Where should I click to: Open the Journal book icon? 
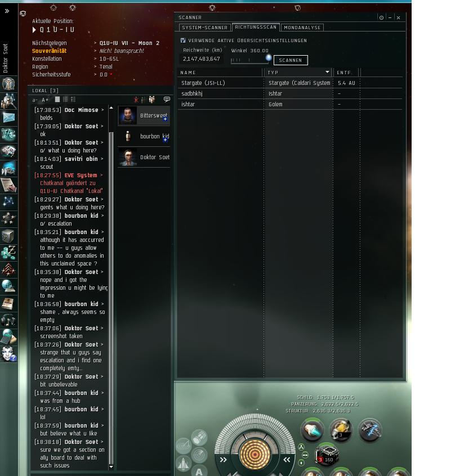coord(8,303)
